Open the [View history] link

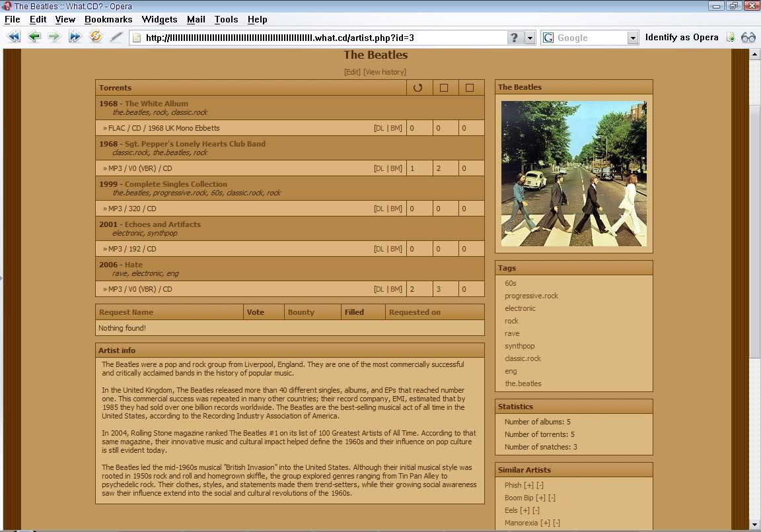(385, 72)
